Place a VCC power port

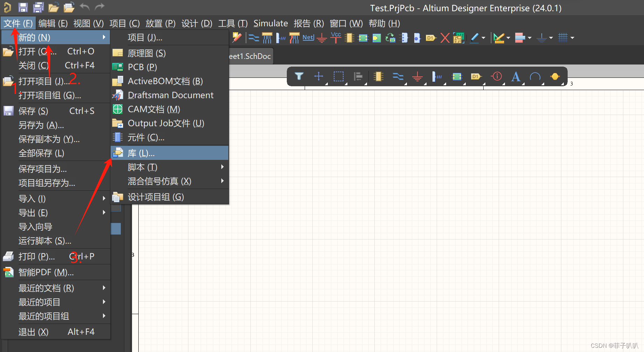[336, 37]
